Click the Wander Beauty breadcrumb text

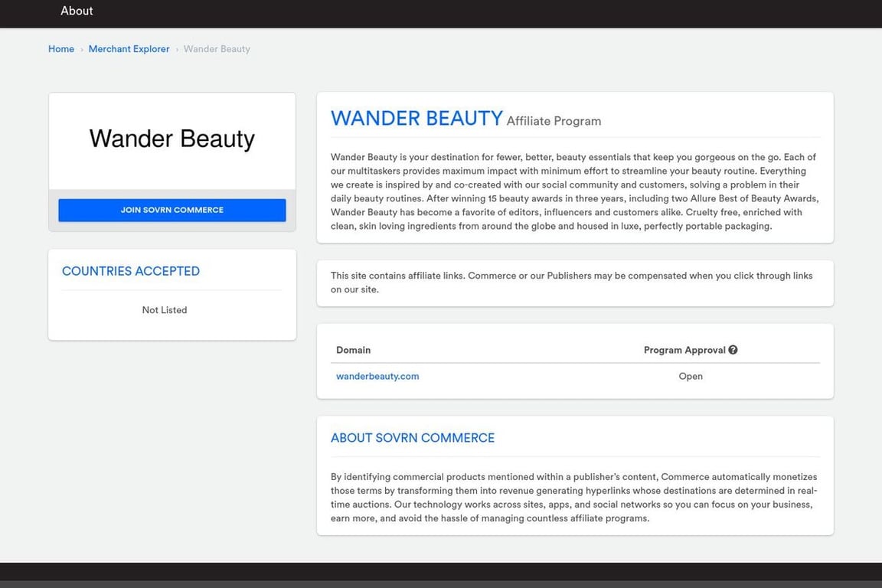217,49
